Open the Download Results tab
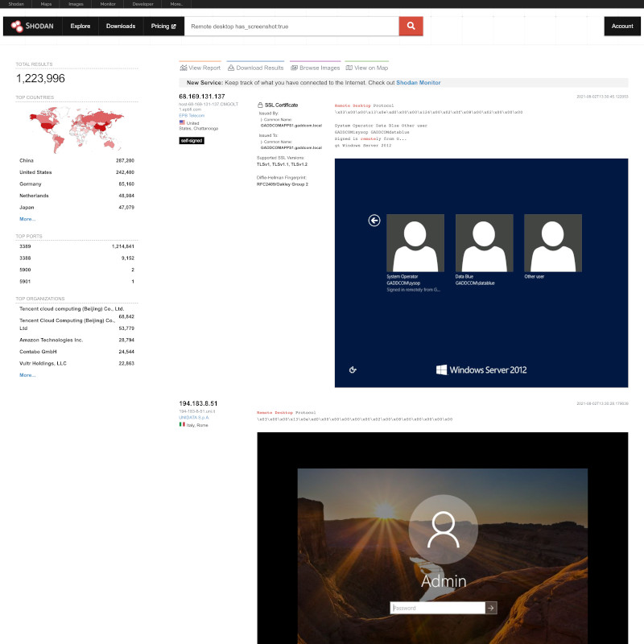Screen dimensions: 644x644 coord(255,68)
